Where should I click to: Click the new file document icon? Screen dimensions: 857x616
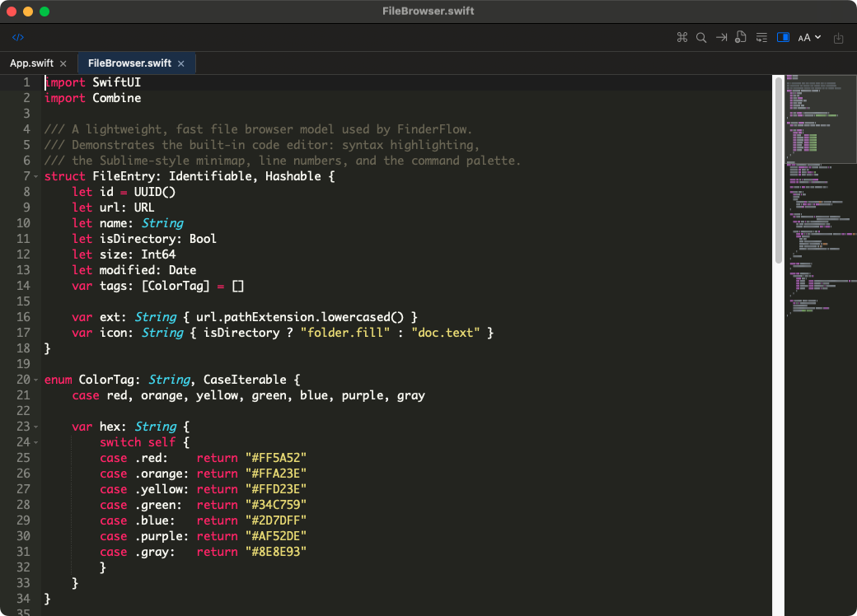(741, 37)
